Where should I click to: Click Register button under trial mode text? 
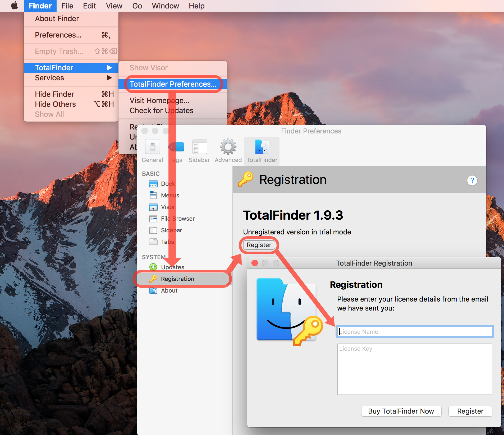click(259, 245)
